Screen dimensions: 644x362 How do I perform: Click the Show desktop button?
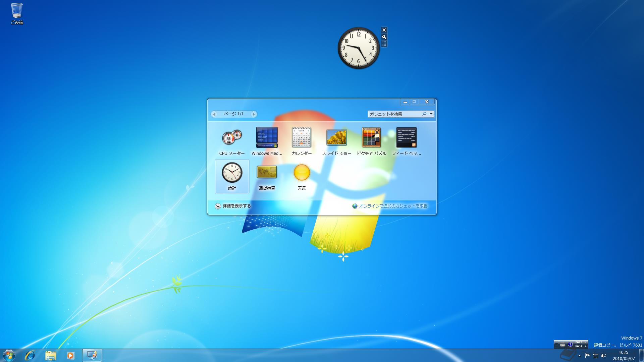tap(641, 355)
